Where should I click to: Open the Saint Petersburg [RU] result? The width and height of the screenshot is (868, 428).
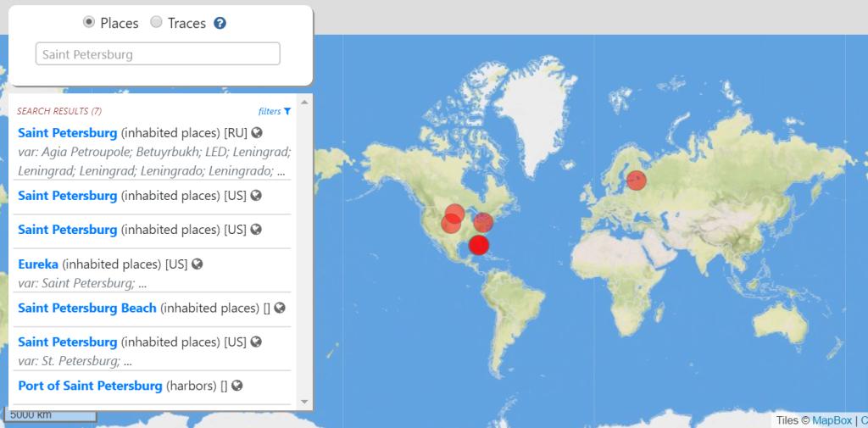tap(67, 132)
